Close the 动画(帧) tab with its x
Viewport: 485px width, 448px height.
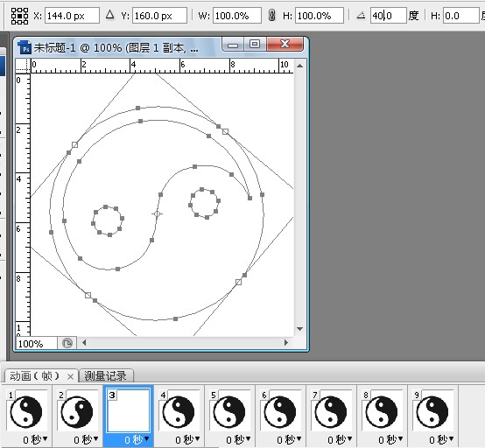coord(71,377)
